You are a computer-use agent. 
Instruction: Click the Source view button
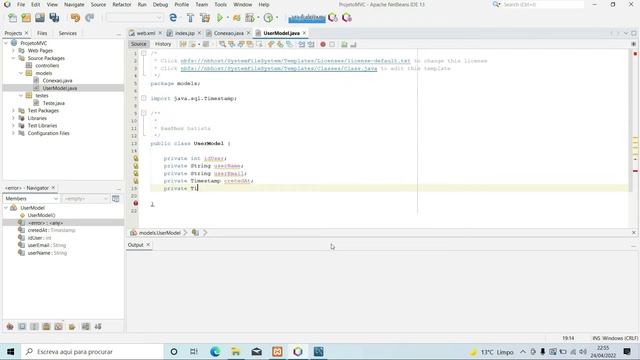tap(138, 44)
